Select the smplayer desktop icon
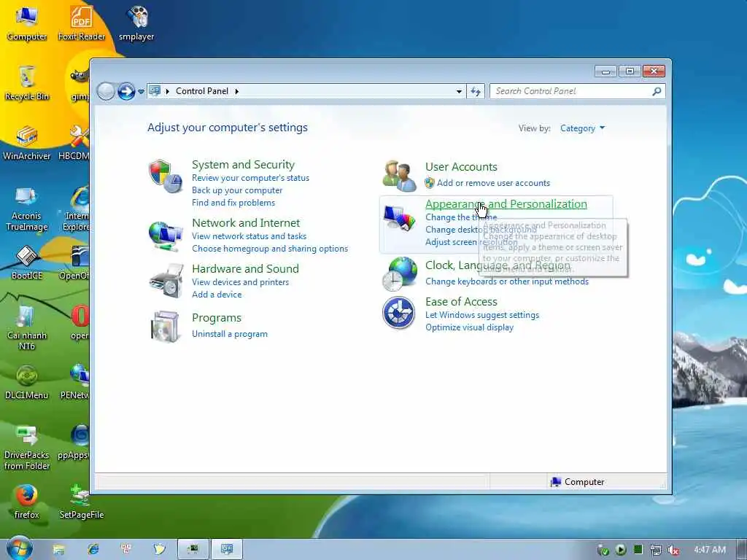 [136, 23]
